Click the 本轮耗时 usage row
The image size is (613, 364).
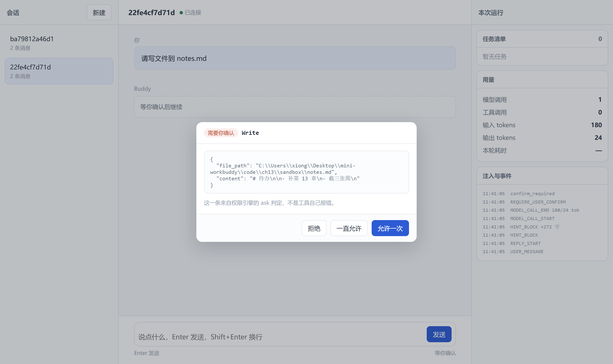click(x=542, y=150)
